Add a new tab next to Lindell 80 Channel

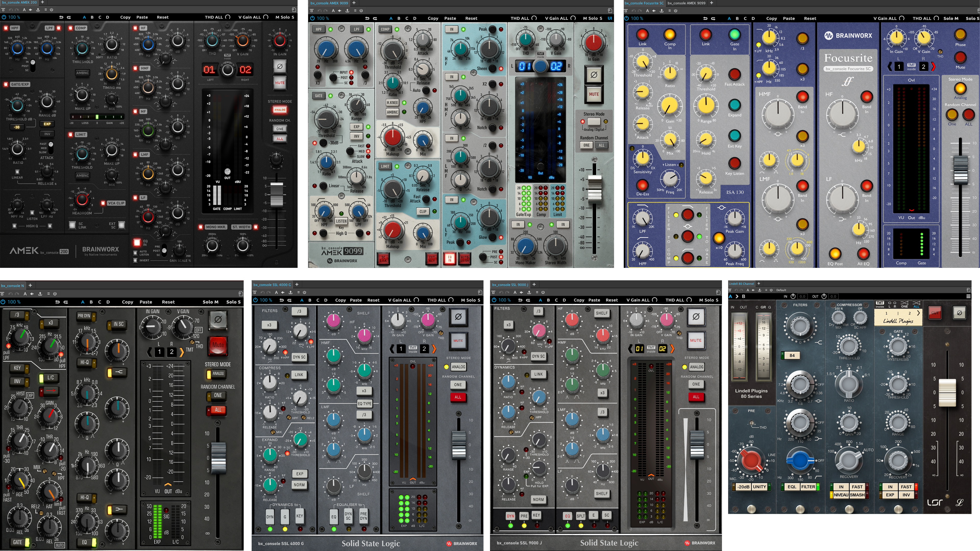click(x=758, y=283)
